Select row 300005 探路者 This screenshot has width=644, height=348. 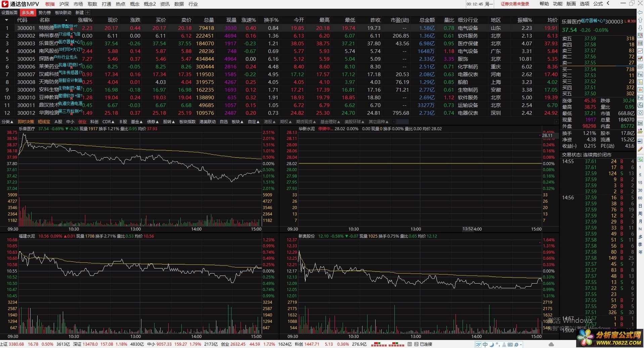279,59
